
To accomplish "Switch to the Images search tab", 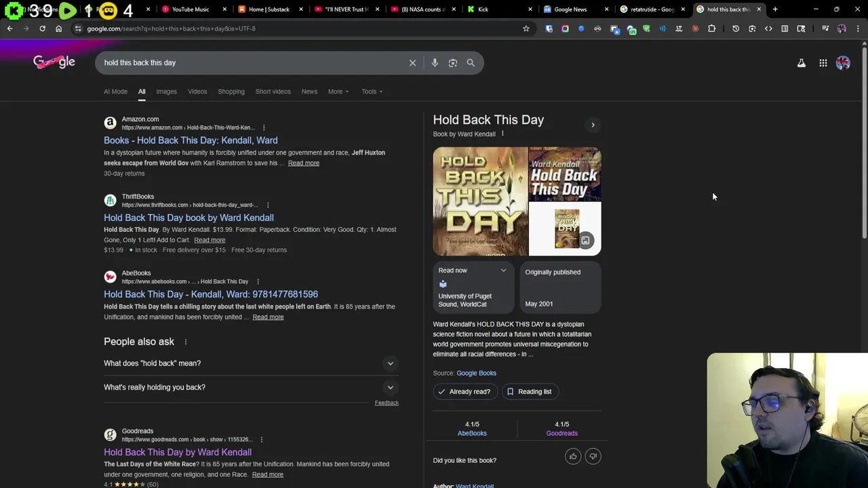I will [x=166, y=91].
